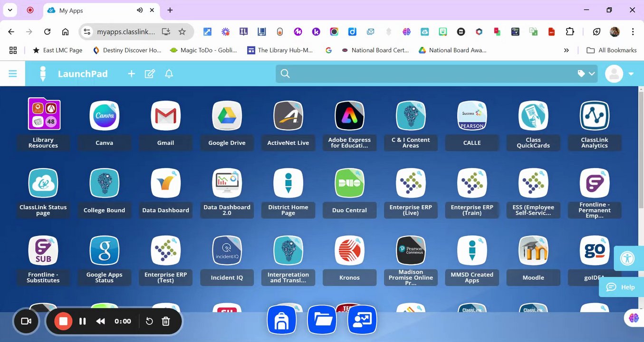Expand the tag filter dropdown
Image resolution: width=644 pixels, height=342 pixels.
[x=586, y=74]
